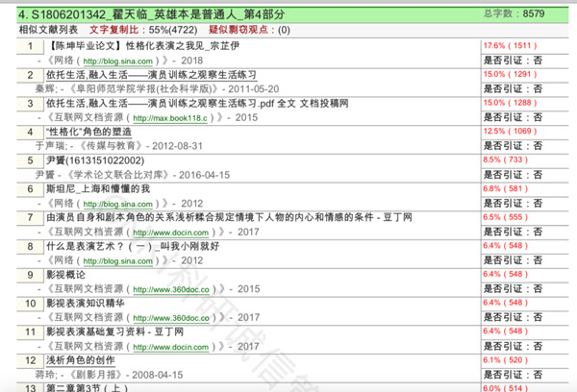Select 是否引证：否 under the 6.1% value
Screen dimensions: 577x392
[x=513, y=375]
